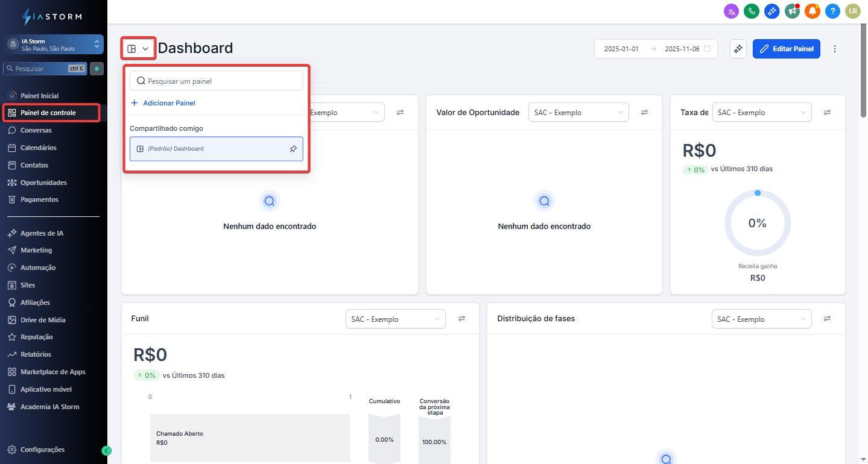
Task: Go to Oportunidades in sidebar
Action: click(43, 183)
